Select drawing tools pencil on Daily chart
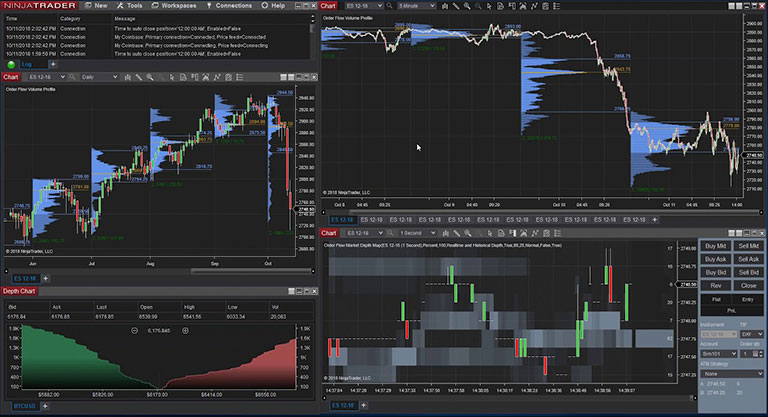Image resolution: width=768 pixels, height=417 pixels. pyautogui.click(x=139, y=77)
